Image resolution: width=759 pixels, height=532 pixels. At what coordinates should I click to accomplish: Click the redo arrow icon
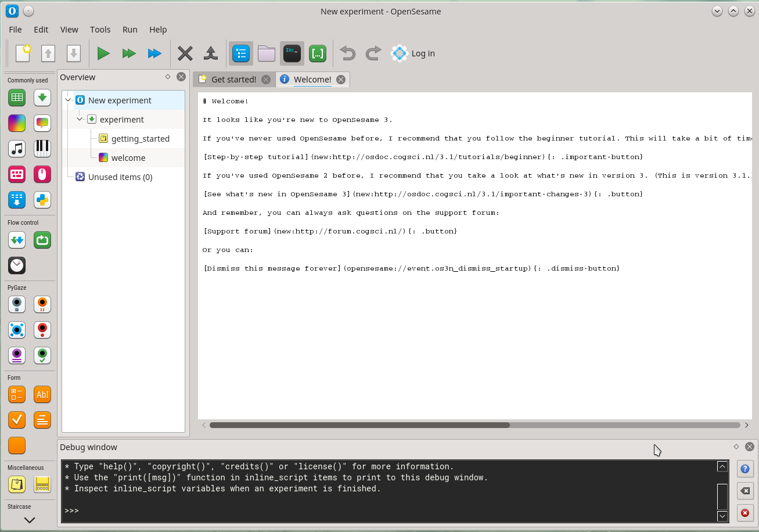373,53
